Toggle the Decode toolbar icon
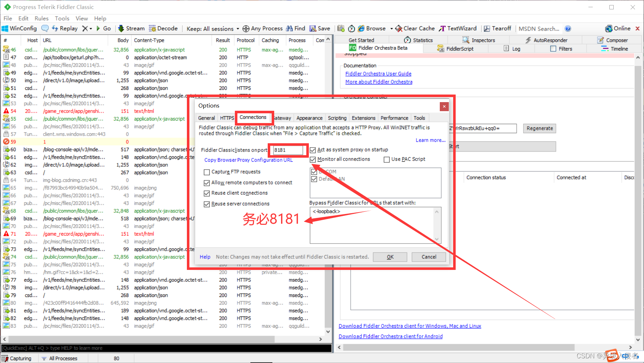This screenshot has height=363, width=644. pos(152,28)
